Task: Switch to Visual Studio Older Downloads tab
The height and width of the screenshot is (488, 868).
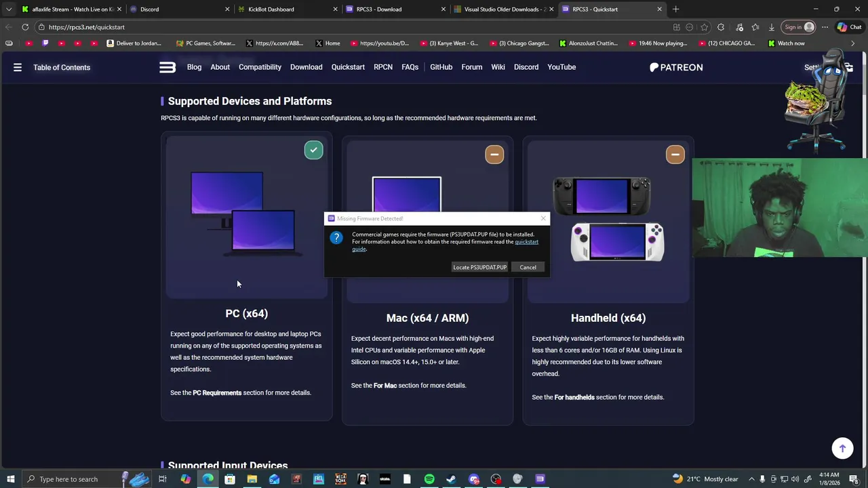Action: [504, 9]
